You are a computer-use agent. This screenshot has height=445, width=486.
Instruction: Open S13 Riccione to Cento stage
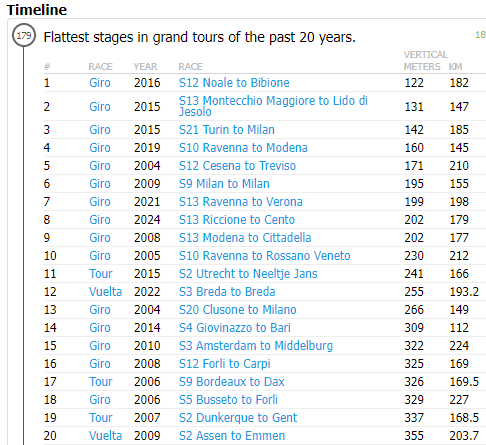[237, 220]
